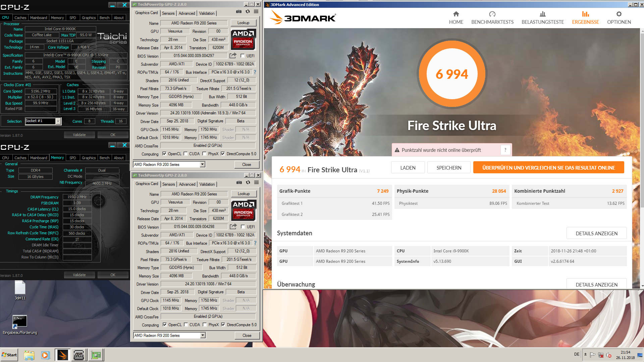The height and width of the screenshot is (362, 644).
Task: Open the GPU selector dropdown in bottom GPU-Z
Action: (x=203, y=336)
